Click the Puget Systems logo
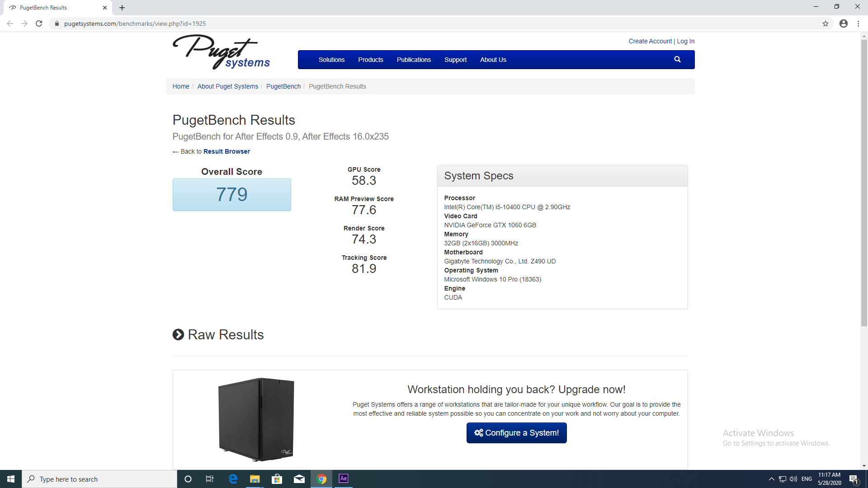The width and height of the screenshot is (868, 488). (221, 52)
